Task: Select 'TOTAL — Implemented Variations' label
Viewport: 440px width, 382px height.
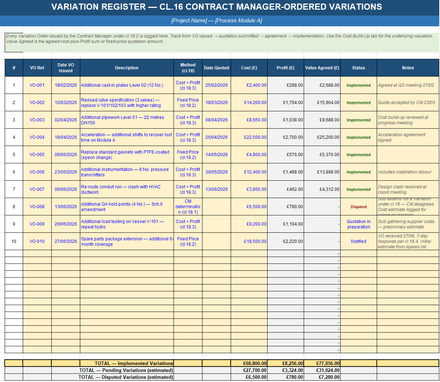Action: [134, 363]
